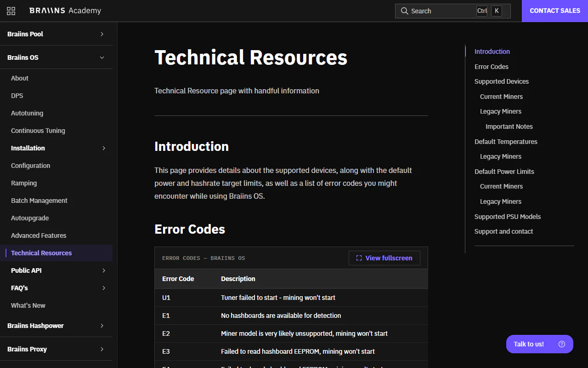The image size is (588, 368).
Task: Open the Ramping page
Action: coord(24,183)
